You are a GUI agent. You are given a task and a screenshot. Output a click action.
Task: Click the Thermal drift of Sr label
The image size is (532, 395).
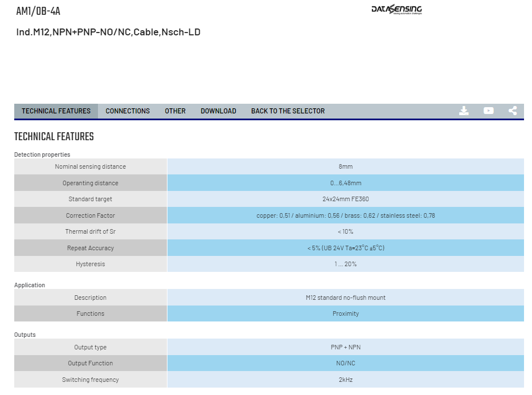tap(90, 231)
